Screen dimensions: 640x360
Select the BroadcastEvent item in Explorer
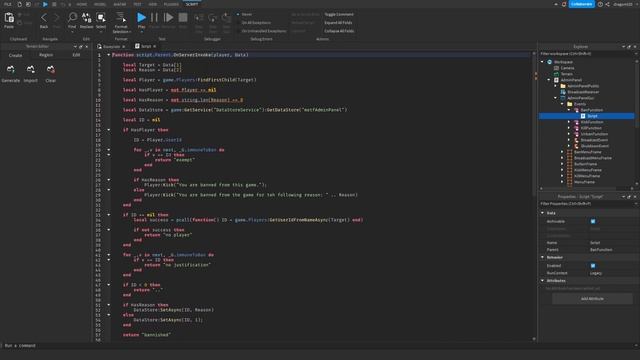[x=594, y=140]
